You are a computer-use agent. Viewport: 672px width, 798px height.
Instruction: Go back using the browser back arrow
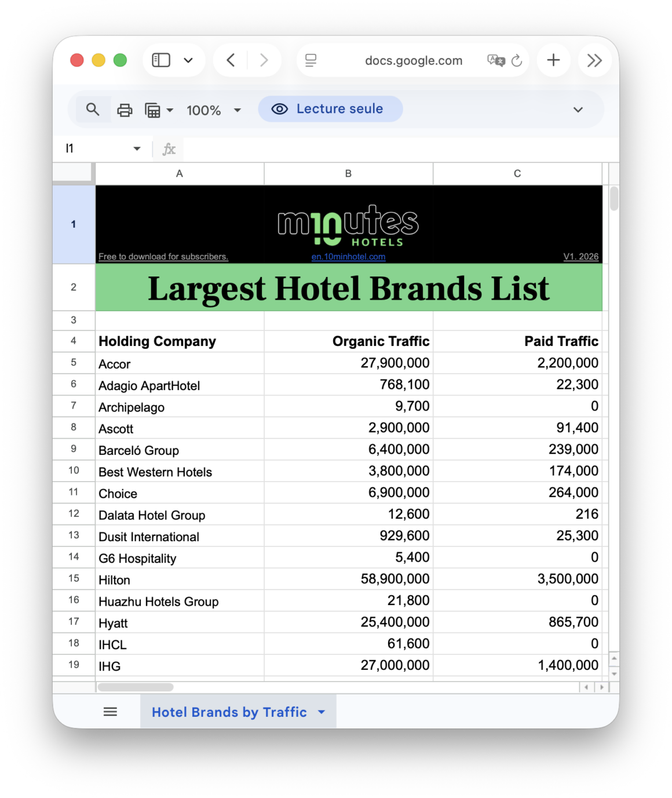[231, 60]
